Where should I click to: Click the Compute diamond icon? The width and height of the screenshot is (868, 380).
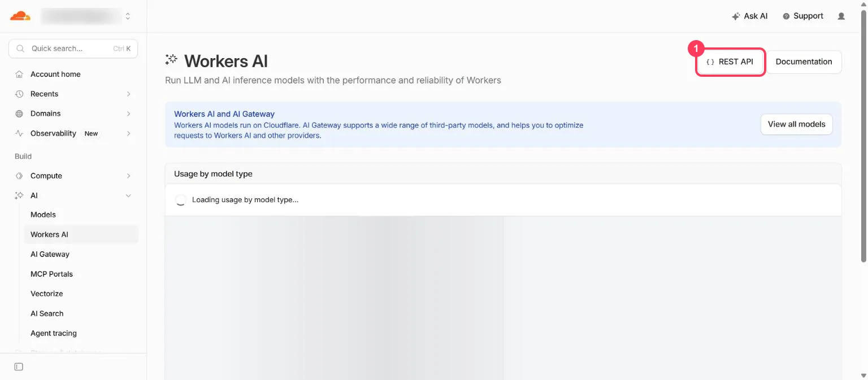pyautogui.click(x=19, y=176)
